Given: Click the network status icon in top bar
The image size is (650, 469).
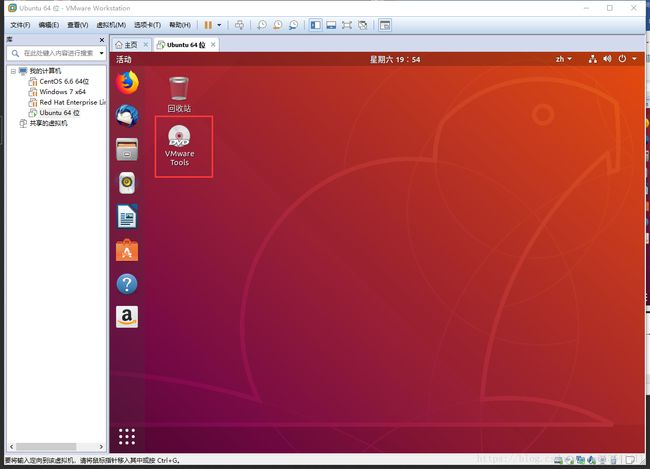Looking at the screenshot, I should pos(593,59).
